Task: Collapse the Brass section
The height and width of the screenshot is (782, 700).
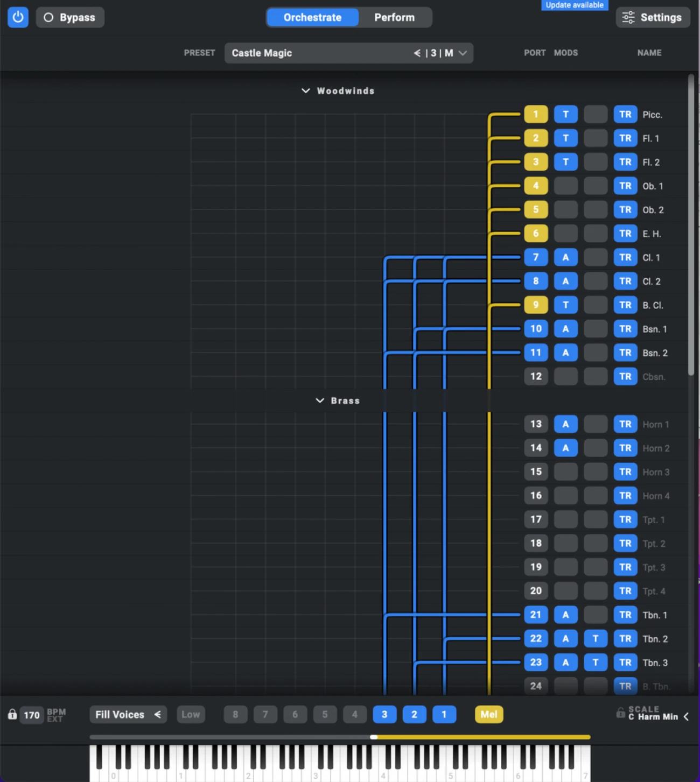Action: [320, 400]
